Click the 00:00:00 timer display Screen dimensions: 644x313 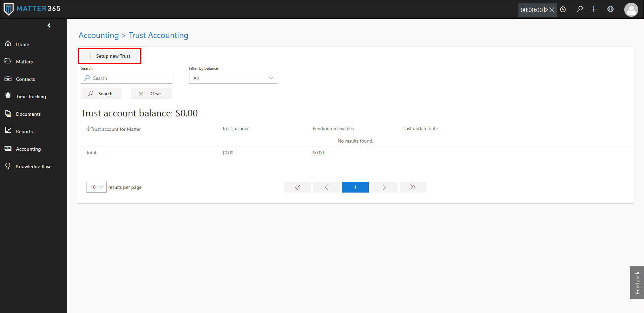tap(531, 10)
